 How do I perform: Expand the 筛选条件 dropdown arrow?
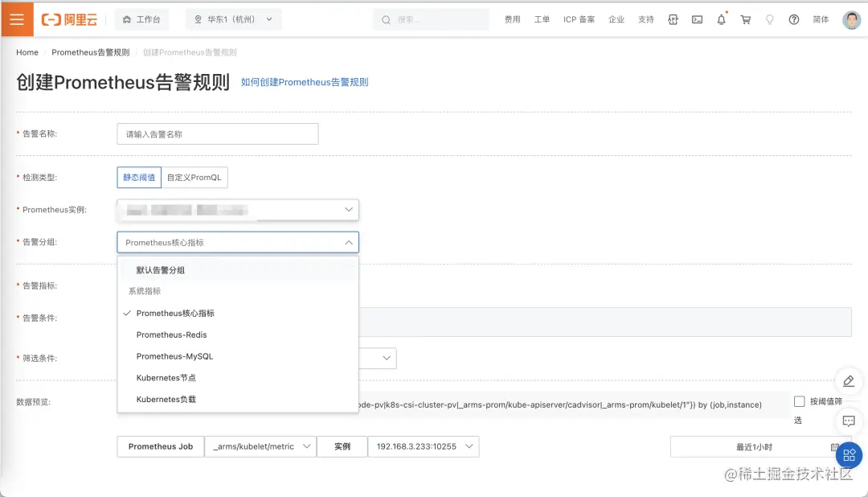387,358
